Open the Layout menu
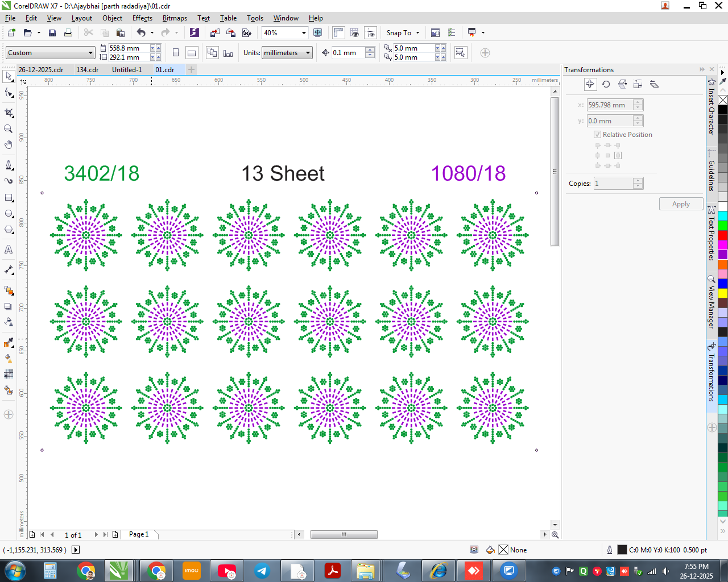The image size is (728, 582). click(81, 18)
